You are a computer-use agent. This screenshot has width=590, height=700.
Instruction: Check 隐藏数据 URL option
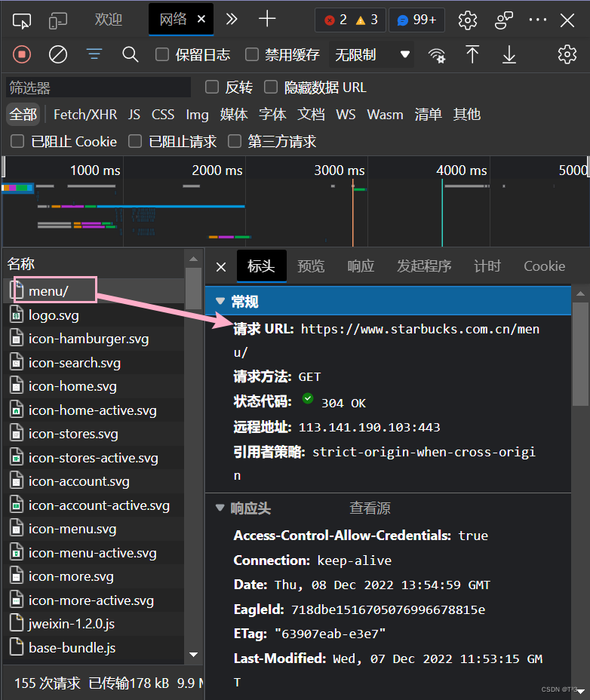coord(271,87)
